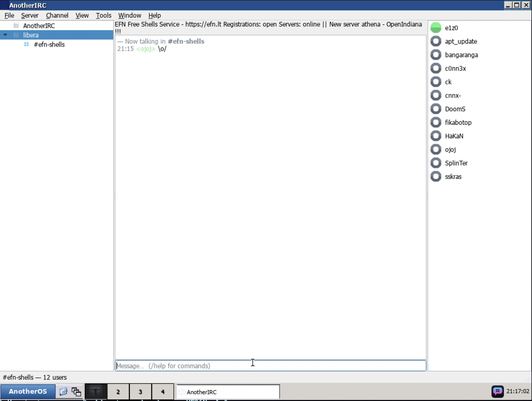The width and height of the screenshot is (532, 401).
Task: Click the user icon next to ojoj
Action: (x=436, y=149)
